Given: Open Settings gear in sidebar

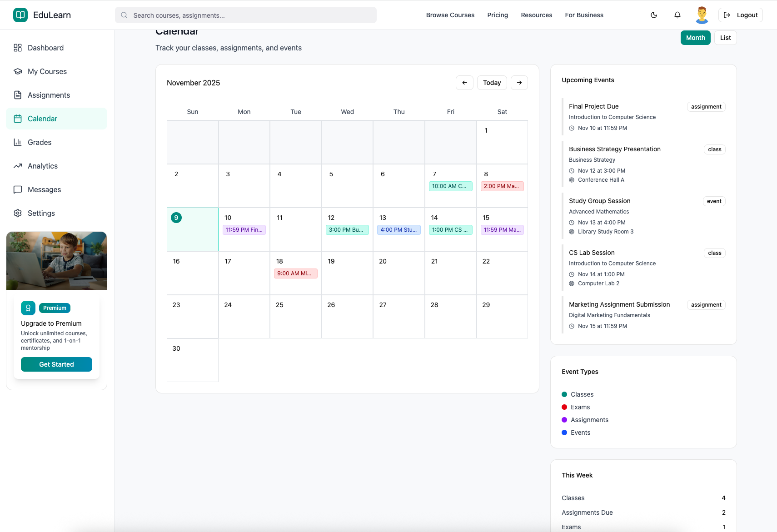Looking at the screenshot, I should [x=18, y=213].
